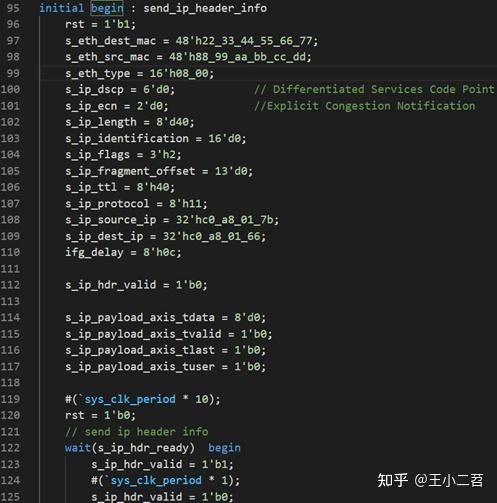Click the 'Explicit Congestion Notification' comment

[x=365, y=106]
